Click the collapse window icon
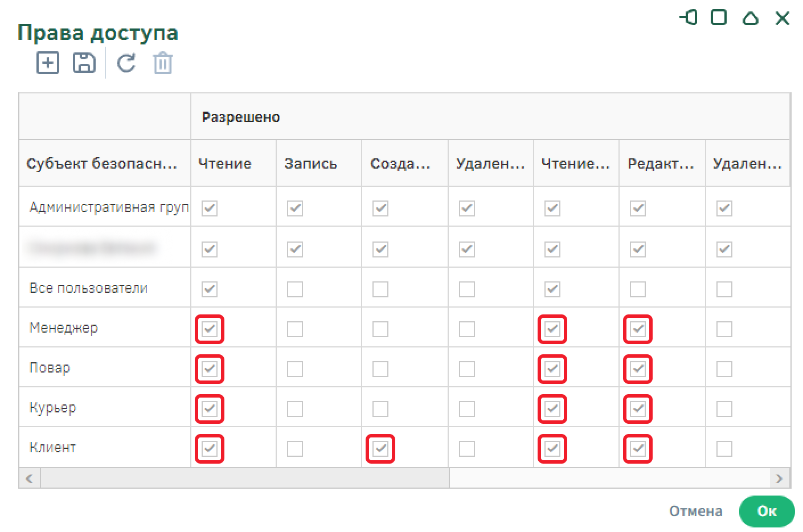Viewport: 803px width, 532px height. (751, 18)
